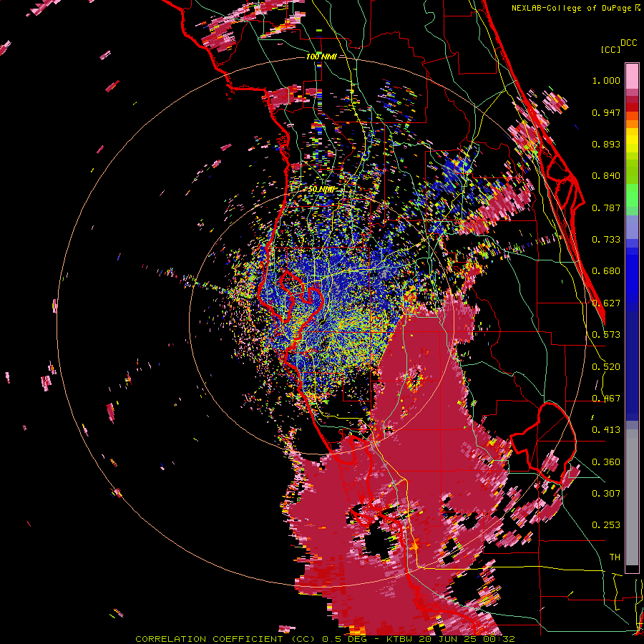Select the 0.573 scale value
Image resolution: width=644 pixels, height=644 pixels.
pyautogui.click(x=606, y=335)
